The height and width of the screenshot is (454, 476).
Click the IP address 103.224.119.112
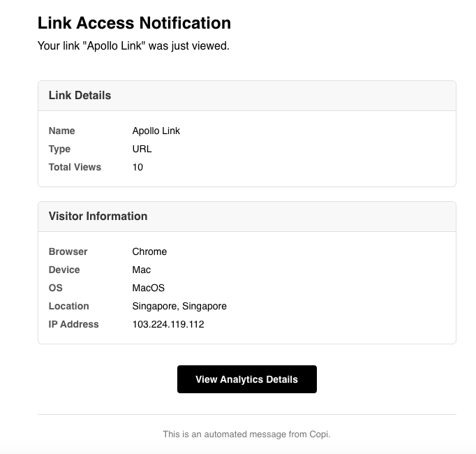pyautogui.click(x=168, y=324)
